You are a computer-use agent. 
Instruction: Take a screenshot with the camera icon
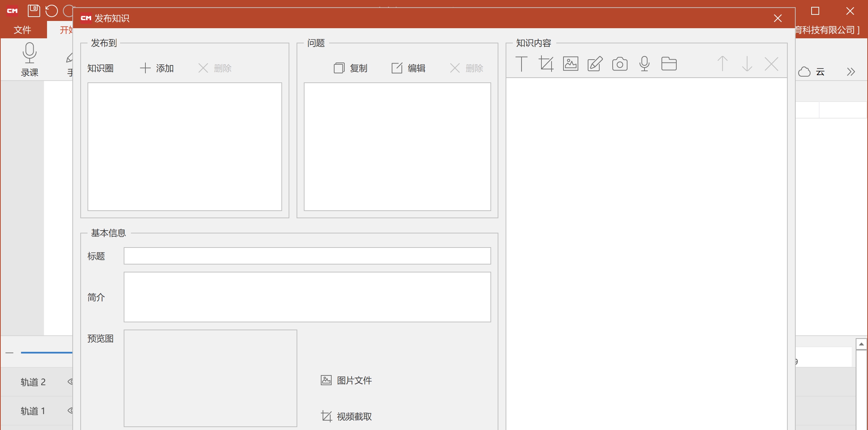click(620, 64)
